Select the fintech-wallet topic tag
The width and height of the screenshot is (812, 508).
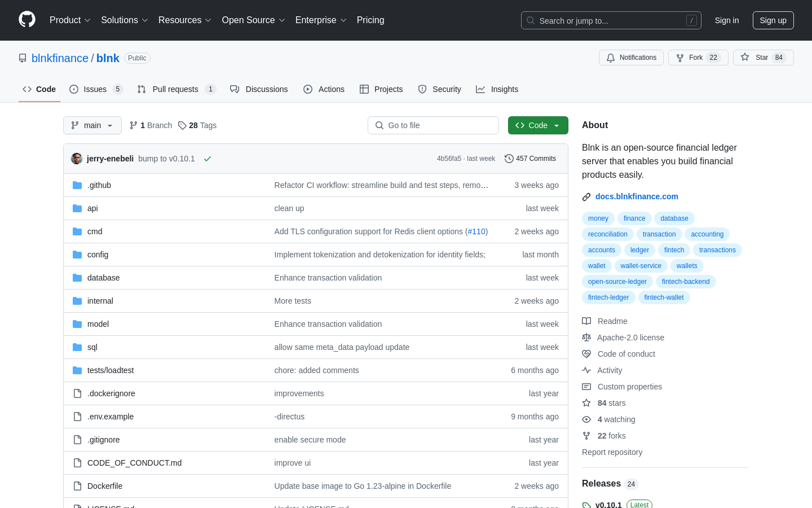coord(664,297)
